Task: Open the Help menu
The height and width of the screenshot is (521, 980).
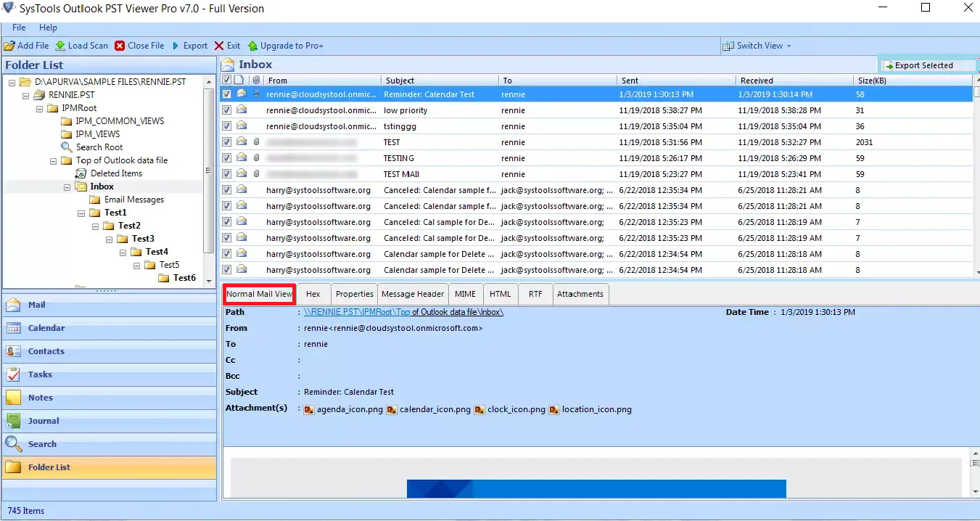Action: tap(48, 28)
